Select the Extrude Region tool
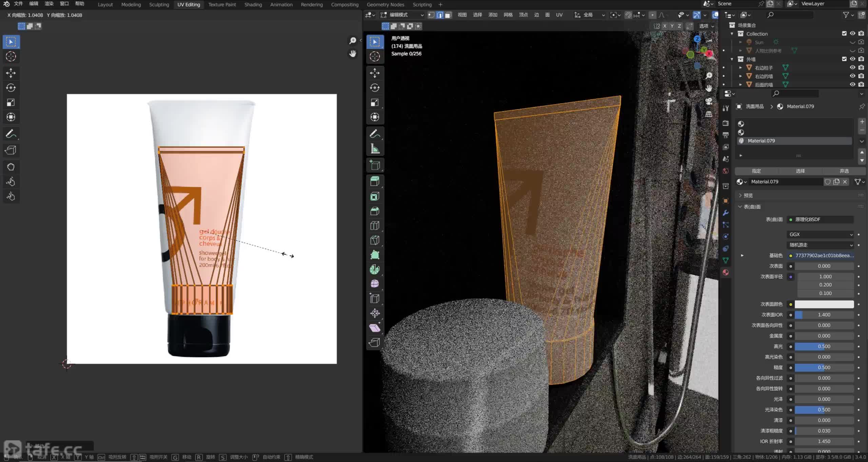This screenshot has width=868, height=462. [x=375, y=181]
